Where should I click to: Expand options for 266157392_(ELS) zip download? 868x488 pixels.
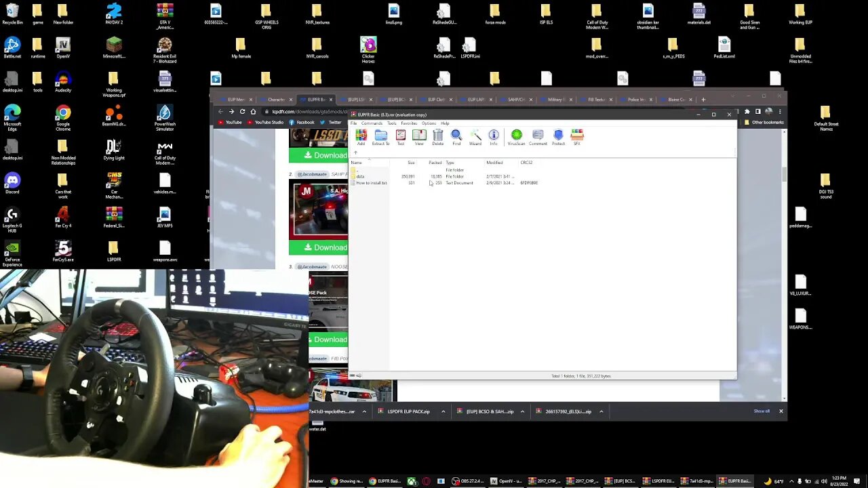[601, 411]
